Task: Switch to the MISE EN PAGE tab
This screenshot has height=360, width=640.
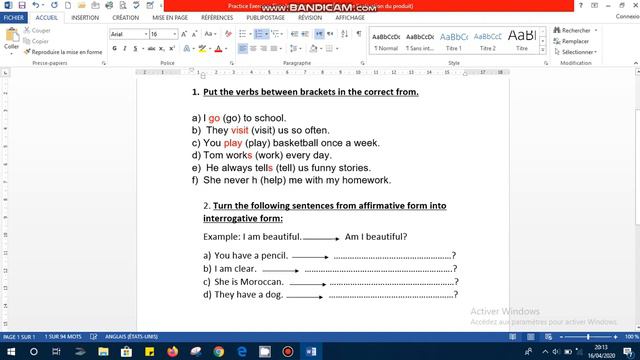Action: [170, 18]
